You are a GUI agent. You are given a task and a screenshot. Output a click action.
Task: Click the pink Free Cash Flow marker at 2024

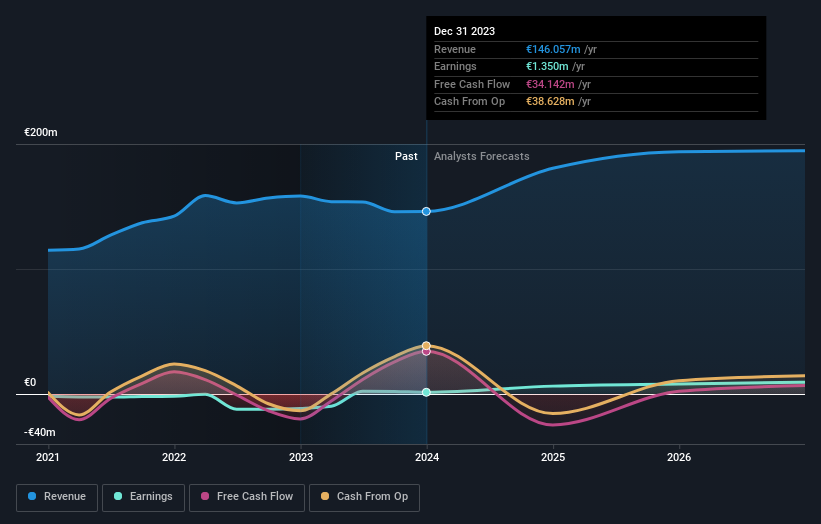[426, 352]
